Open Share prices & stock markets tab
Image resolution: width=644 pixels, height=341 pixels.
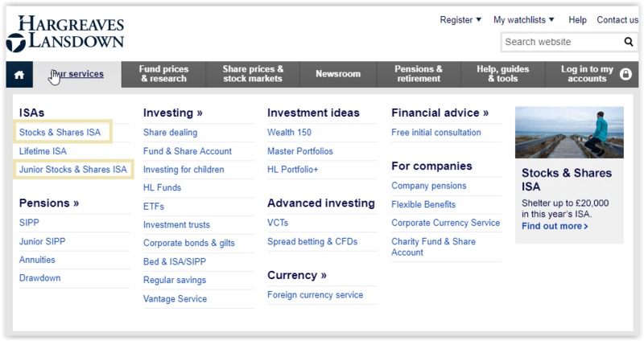(x=253, y=74)
